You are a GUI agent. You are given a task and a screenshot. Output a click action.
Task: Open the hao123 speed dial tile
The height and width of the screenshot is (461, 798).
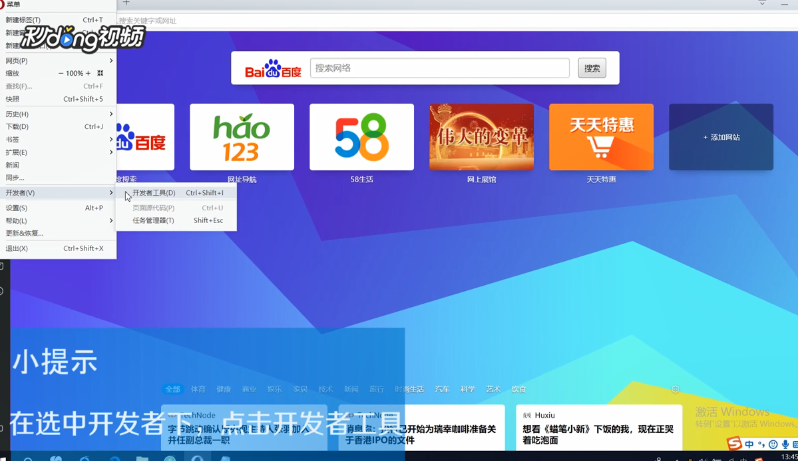[x=242, y=137]
